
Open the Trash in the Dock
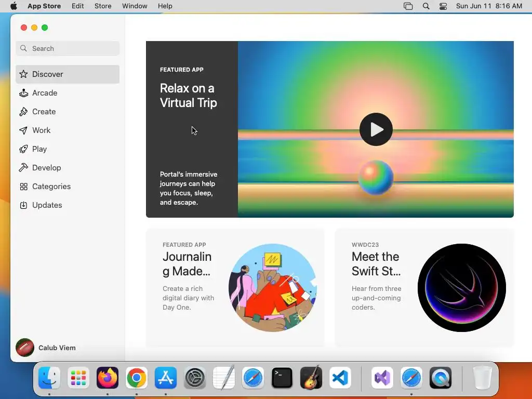coord(483,378)
